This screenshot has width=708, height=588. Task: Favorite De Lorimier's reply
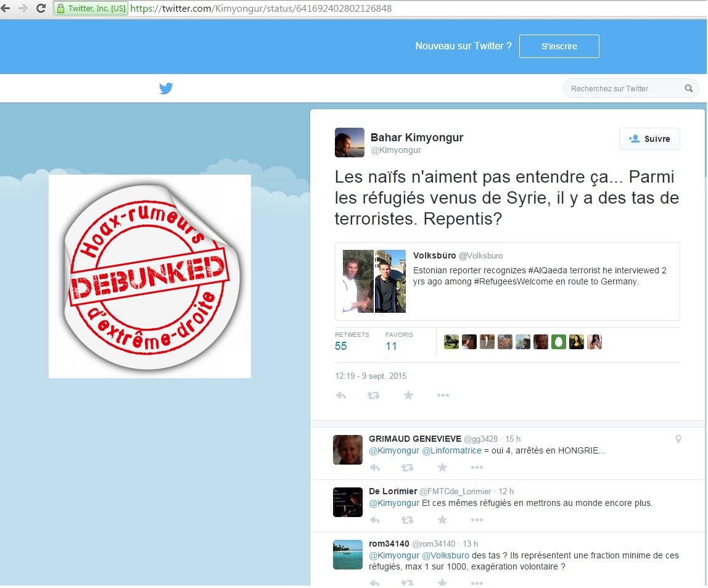(x=442, y=520)
